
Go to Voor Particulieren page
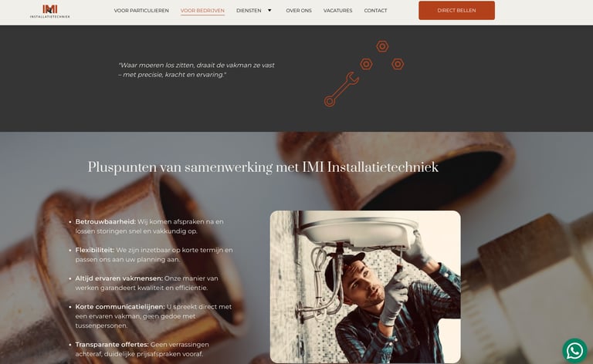141,11
